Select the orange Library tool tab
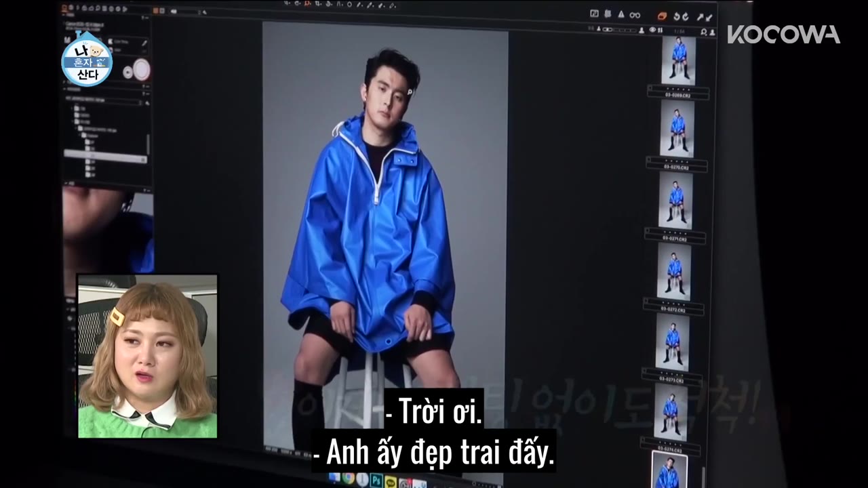This screenshot has width=868, height=488. click(64, 8)
